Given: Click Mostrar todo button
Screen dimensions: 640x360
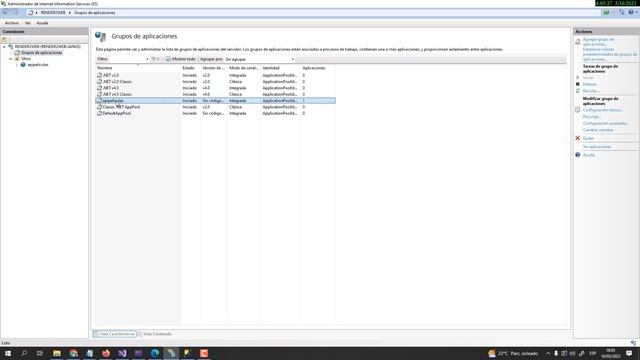Looking at the screenshot, I should coord(180,59).
